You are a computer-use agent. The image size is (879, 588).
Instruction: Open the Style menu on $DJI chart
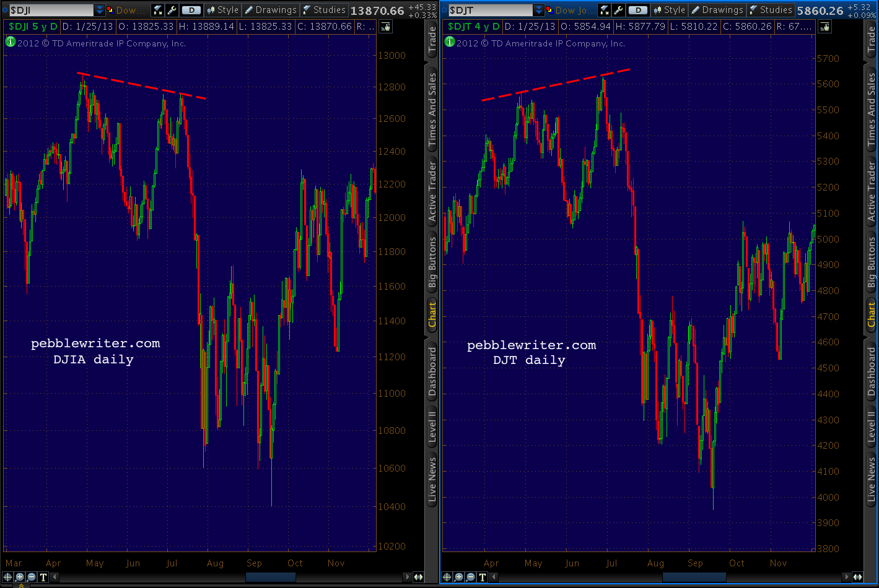tap(223, 10)
